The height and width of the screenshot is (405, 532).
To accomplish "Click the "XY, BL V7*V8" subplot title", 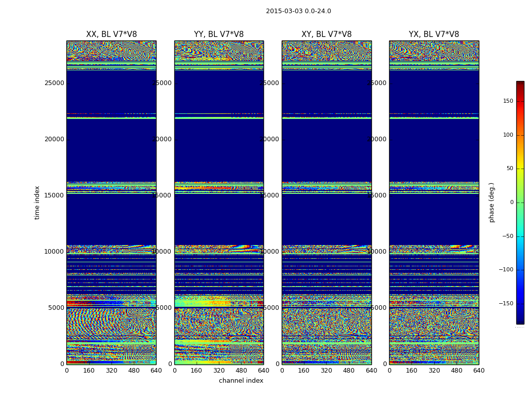I will point(326,34).
